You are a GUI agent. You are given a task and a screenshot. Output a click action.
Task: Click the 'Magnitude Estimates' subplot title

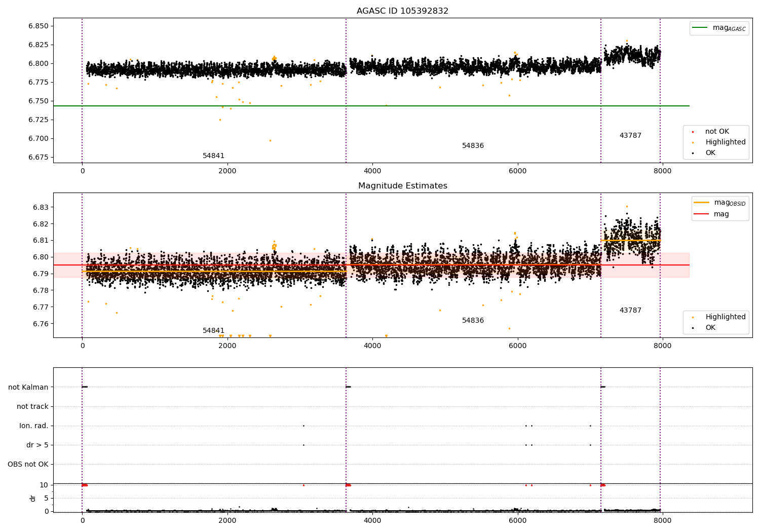pos(402,186)
